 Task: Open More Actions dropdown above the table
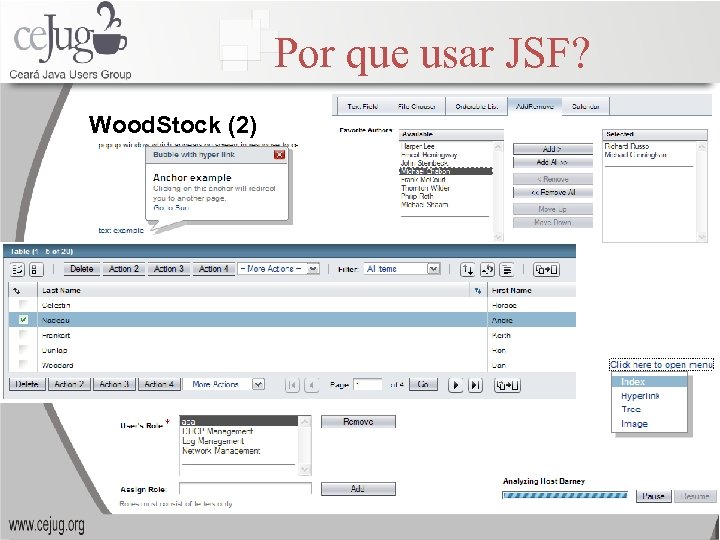click(278, 269)
